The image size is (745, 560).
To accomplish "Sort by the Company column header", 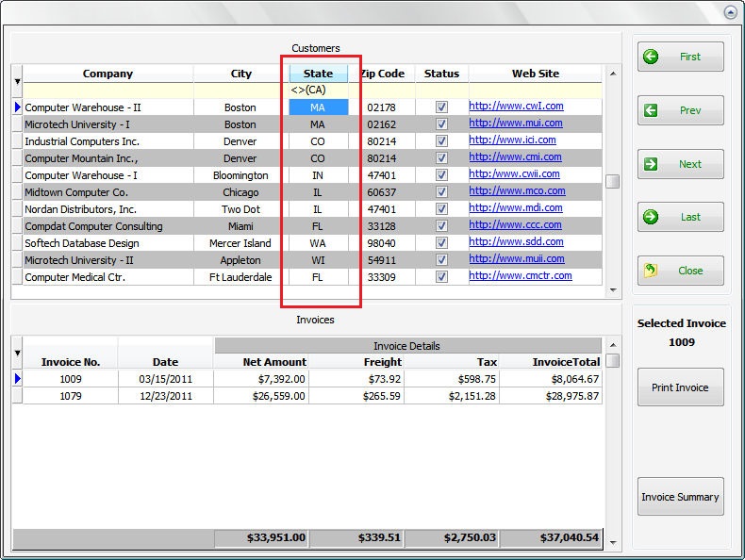I will point(108,74).
